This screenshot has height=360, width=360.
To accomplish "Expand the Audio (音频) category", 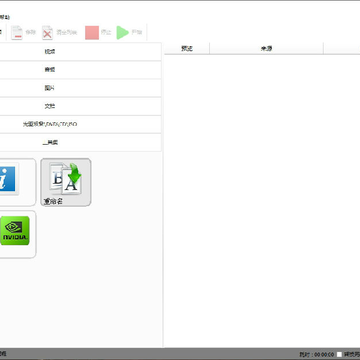I will point(80,70).
